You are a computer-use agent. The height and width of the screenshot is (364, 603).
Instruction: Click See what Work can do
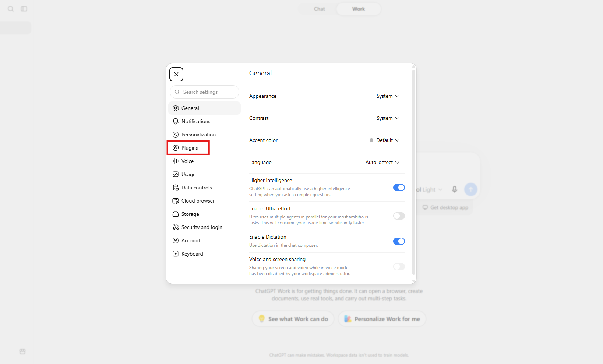click(x=293, y=319)
